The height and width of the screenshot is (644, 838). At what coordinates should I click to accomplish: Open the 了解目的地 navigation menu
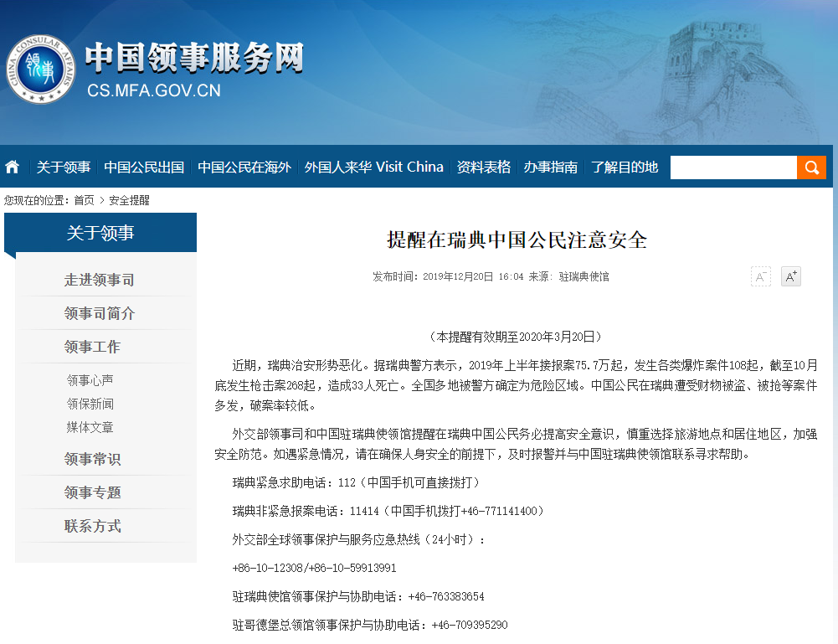click(x=625, y=167)
